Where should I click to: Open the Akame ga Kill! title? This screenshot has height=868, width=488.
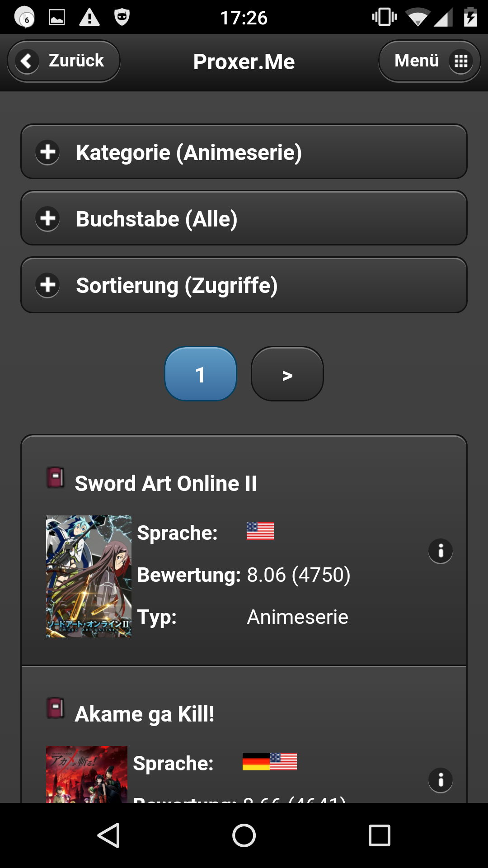click(145, 714)
